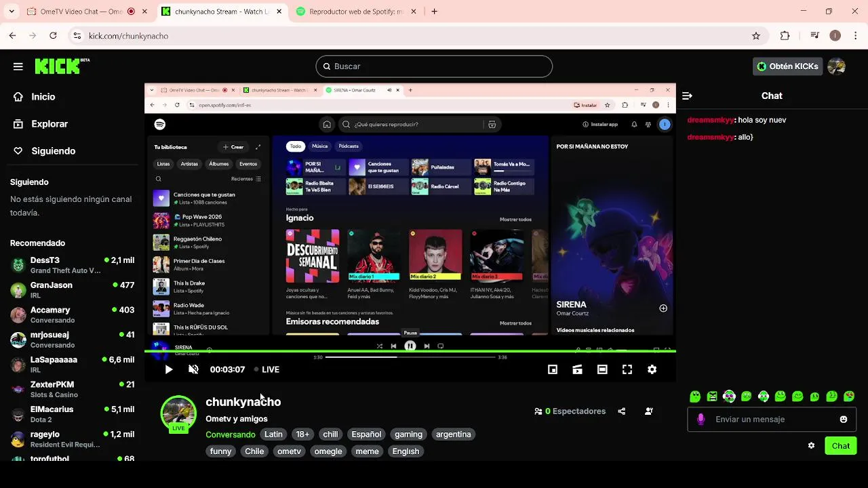The width and height of the screenshot is (868, 488).
Task: Open the player settings gear menu
Action: 652,369
